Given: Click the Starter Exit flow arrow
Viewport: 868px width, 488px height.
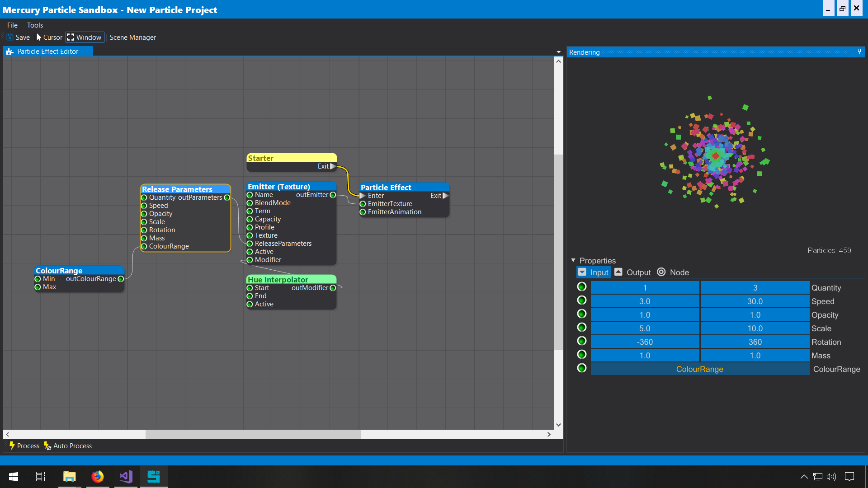Looking at the screenshot, I should point(333,166).
